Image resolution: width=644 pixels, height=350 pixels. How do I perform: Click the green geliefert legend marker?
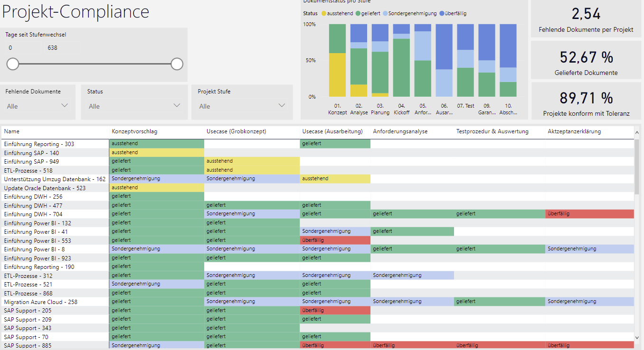357,13
